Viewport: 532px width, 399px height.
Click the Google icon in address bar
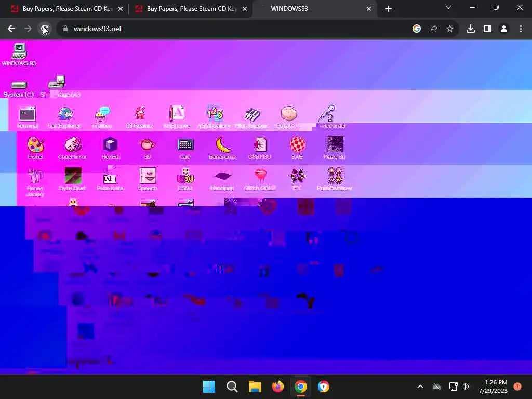pyautogui.click(x=417, y=29)
